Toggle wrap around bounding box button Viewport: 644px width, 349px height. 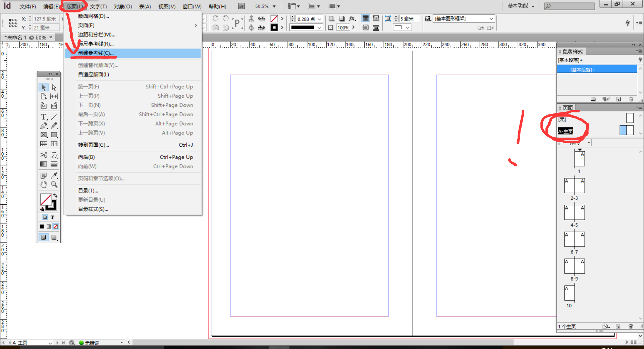tap(376, 18)
